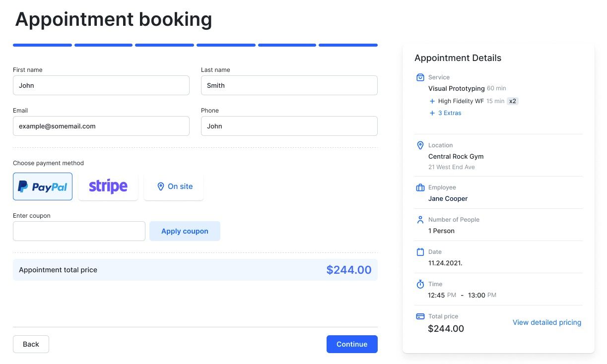Click the Total price credit card icon
Screen dimensions: 607x364
tap(420, 316)
